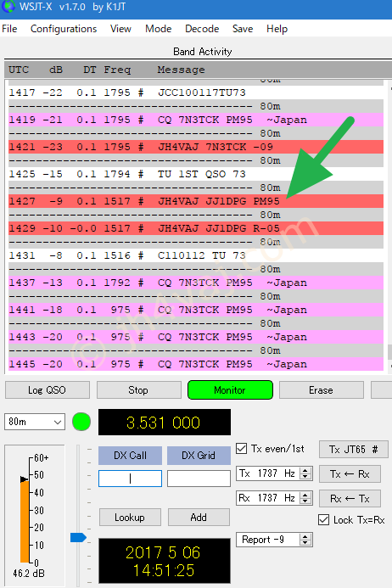Select the 1441 CQ 7N3TCK PM95 row
392x588 pixels.
196,311
